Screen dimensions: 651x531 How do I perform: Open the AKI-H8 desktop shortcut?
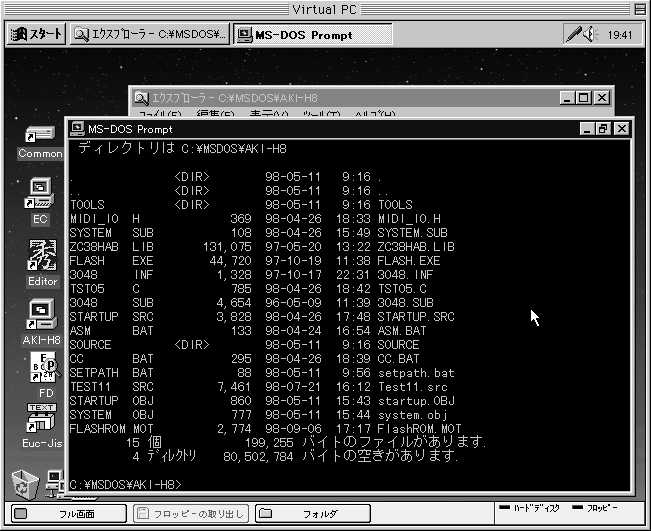click(41, 314)
